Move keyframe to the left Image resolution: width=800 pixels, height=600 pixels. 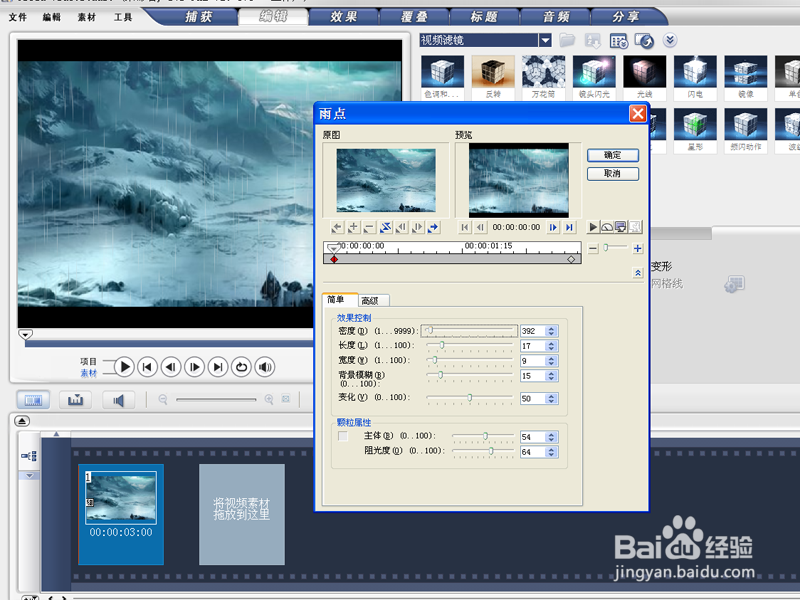point(402,228)
